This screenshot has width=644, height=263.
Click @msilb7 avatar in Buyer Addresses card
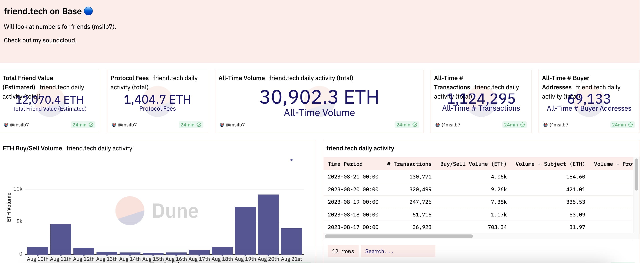click(546, 125)
